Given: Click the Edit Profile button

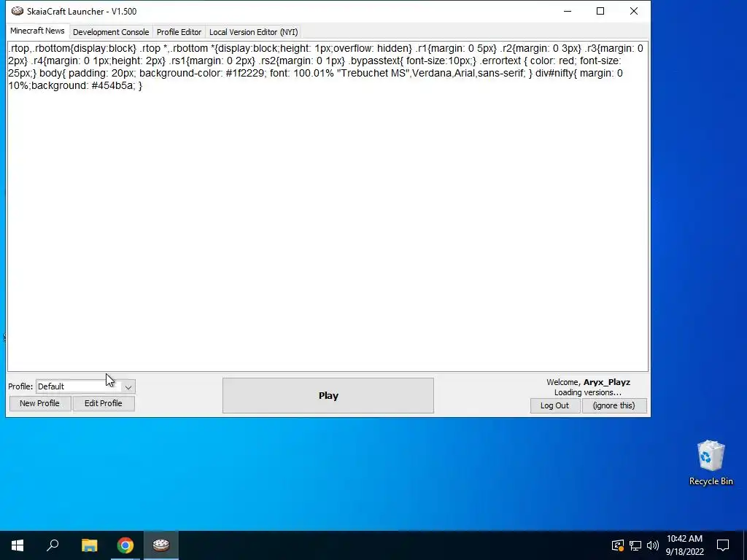Looking at the screenshot, I should point(104,403).
